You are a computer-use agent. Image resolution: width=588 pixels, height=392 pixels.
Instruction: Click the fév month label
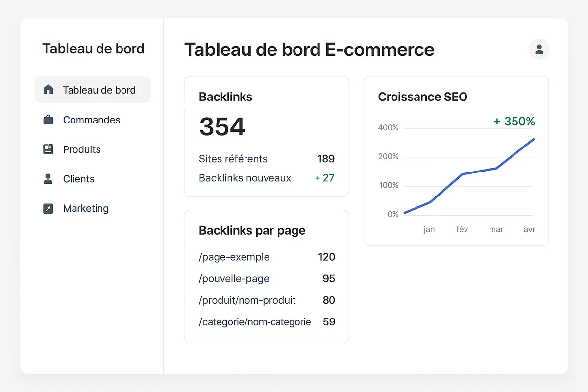pos(462,229)
